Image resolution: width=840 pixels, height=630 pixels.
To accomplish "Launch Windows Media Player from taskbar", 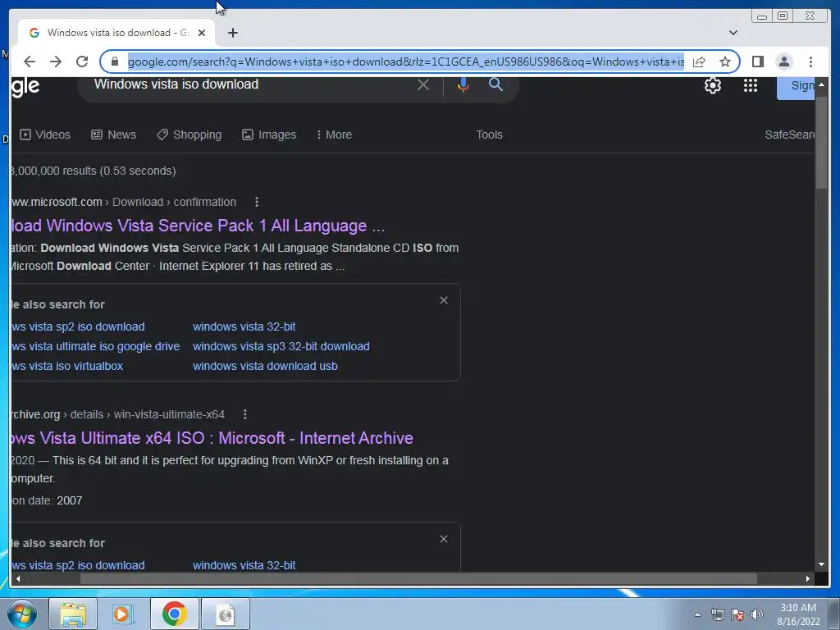I will pyautogui.click(x=123, y=614).
